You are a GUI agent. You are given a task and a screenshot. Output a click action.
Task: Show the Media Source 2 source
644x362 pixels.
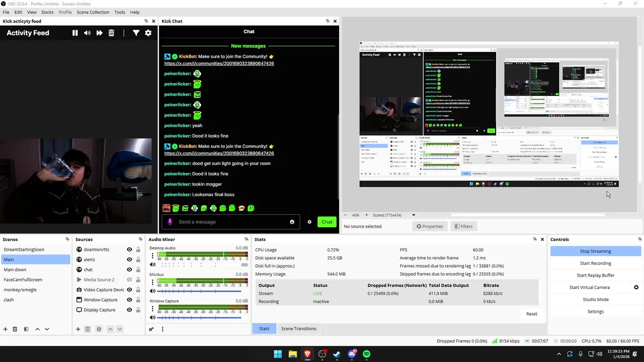pos(129,280)
